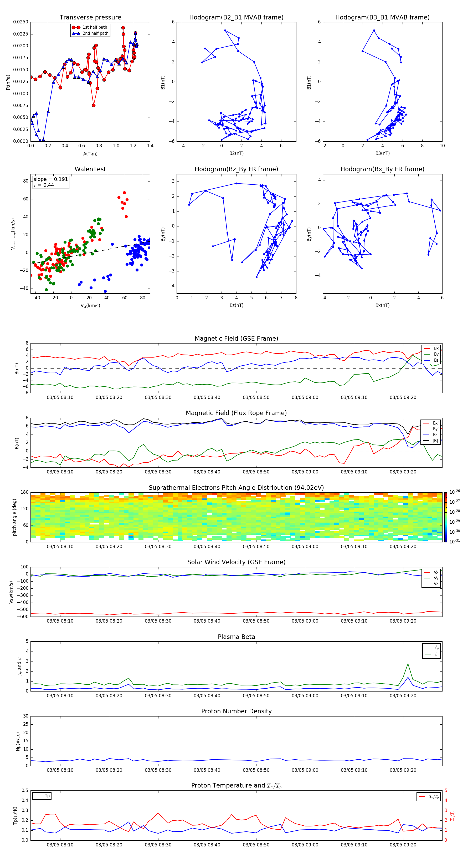Viewport: 473px width, 868px height.
Task: Click the "Np(#/cc)" y-axis label
Action: (x=18, y=741)
